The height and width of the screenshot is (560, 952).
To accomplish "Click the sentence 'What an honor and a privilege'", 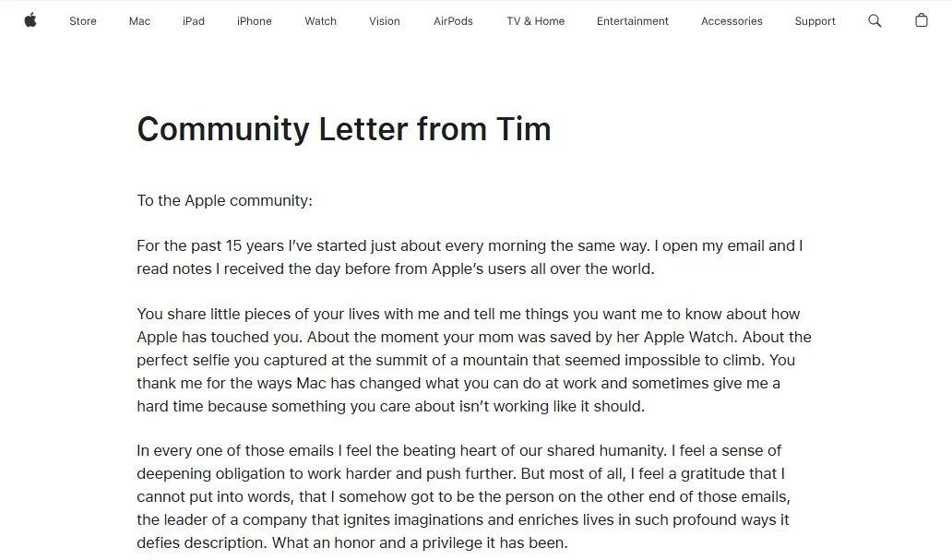I will [x=420, y=542].
